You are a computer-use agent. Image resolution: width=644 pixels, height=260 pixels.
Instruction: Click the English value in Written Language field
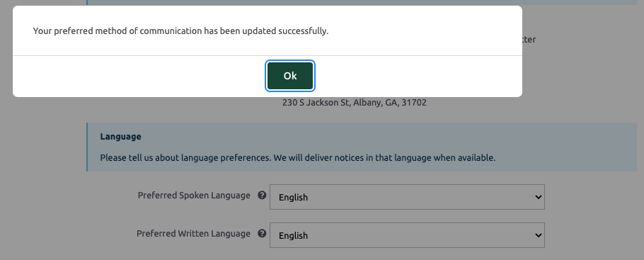tap(293, 236)
